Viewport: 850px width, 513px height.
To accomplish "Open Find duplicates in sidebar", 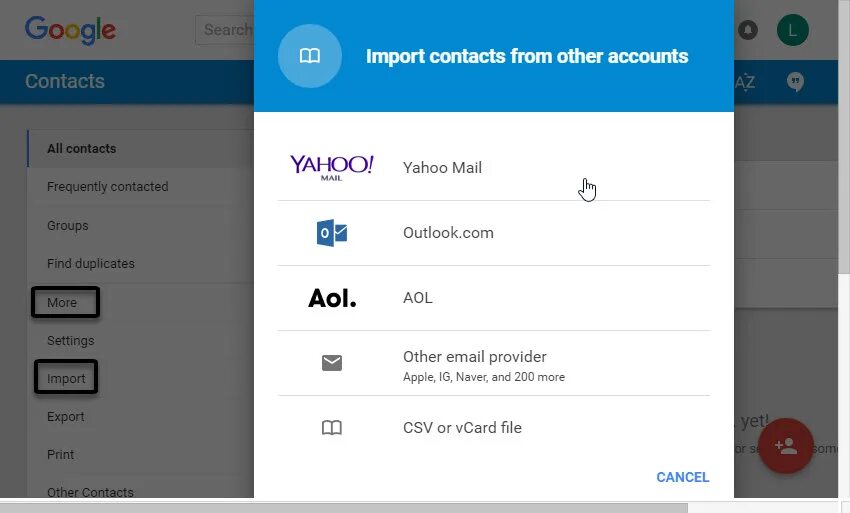I will pos(90,264).
